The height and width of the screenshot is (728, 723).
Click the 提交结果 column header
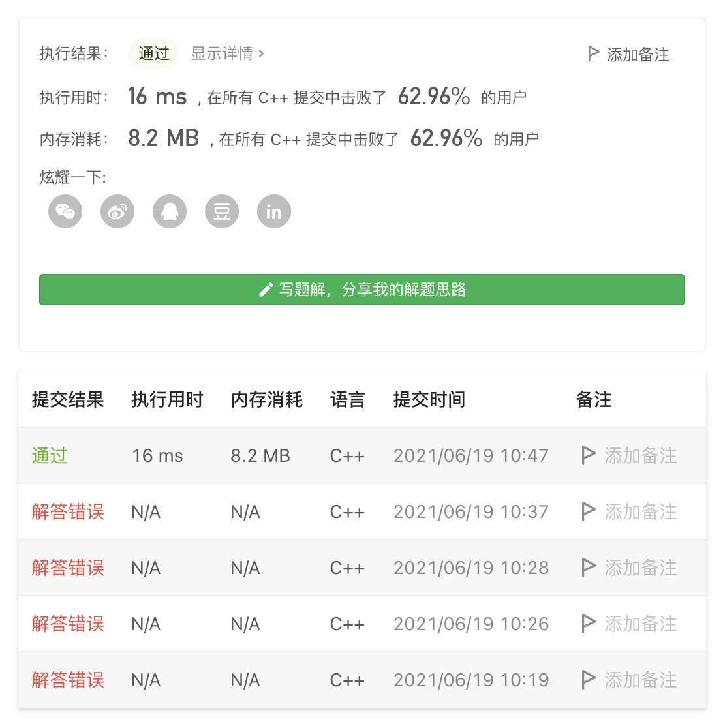pos(68,399)
